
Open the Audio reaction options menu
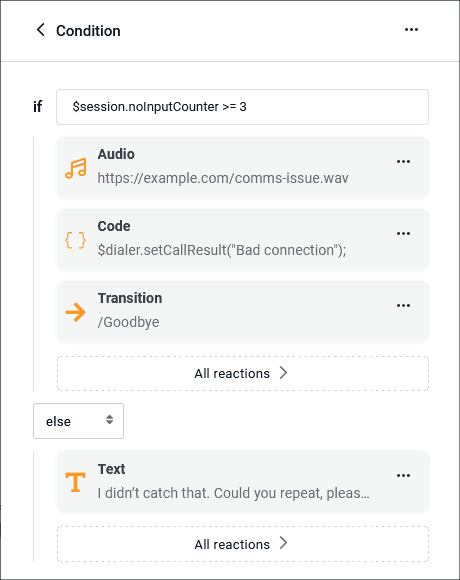[403, 162]
